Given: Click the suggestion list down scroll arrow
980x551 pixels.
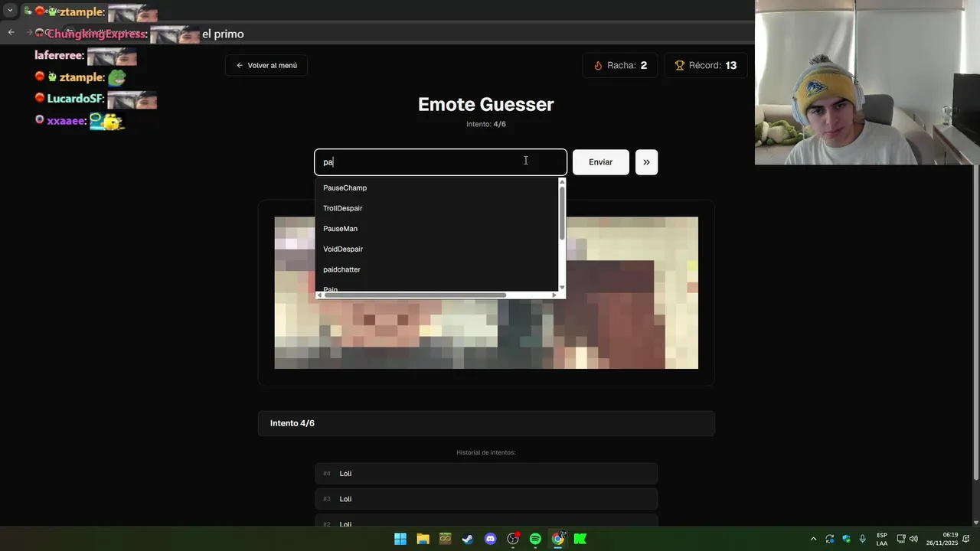Looking at the screenshot, I should 562,288.
